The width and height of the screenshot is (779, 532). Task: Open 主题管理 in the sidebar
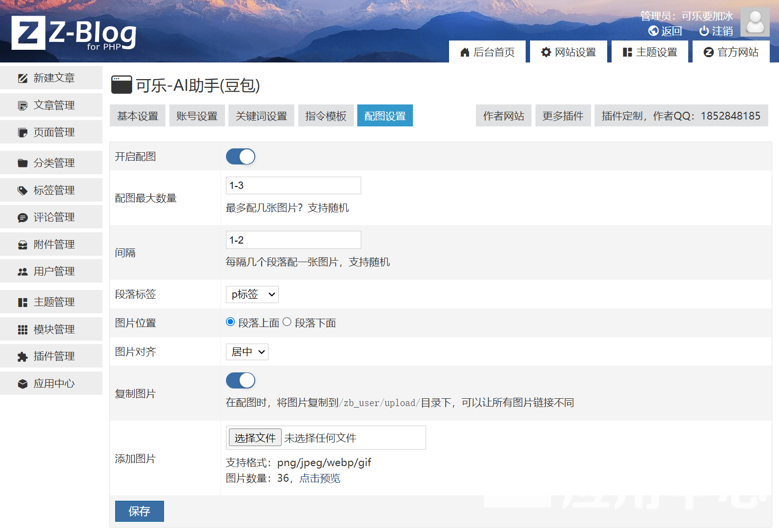51,302
